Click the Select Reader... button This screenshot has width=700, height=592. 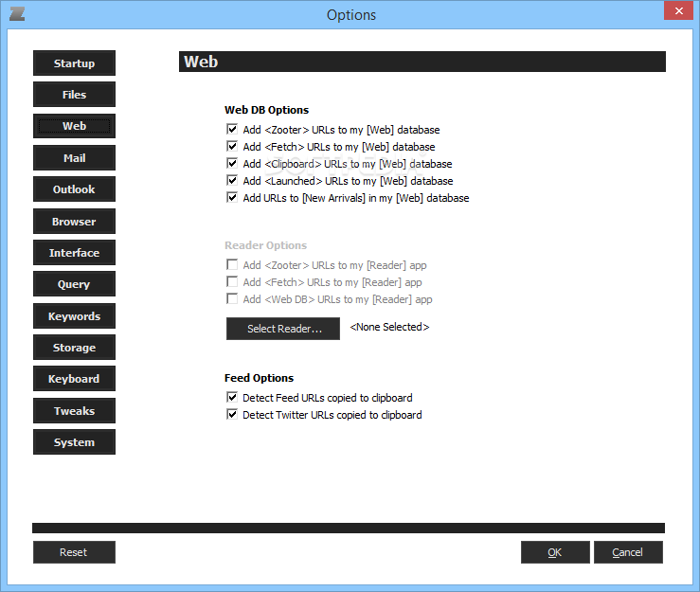click(x=283, y=329)
